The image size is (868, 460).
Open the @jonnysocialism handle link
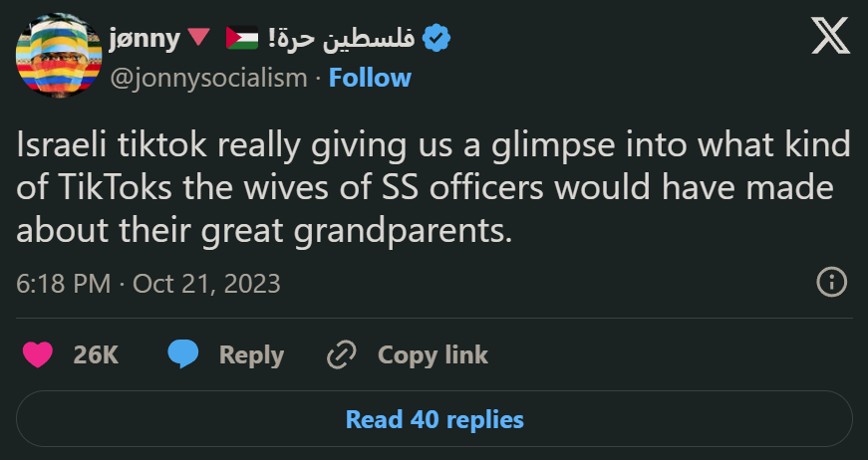point(207,78)
